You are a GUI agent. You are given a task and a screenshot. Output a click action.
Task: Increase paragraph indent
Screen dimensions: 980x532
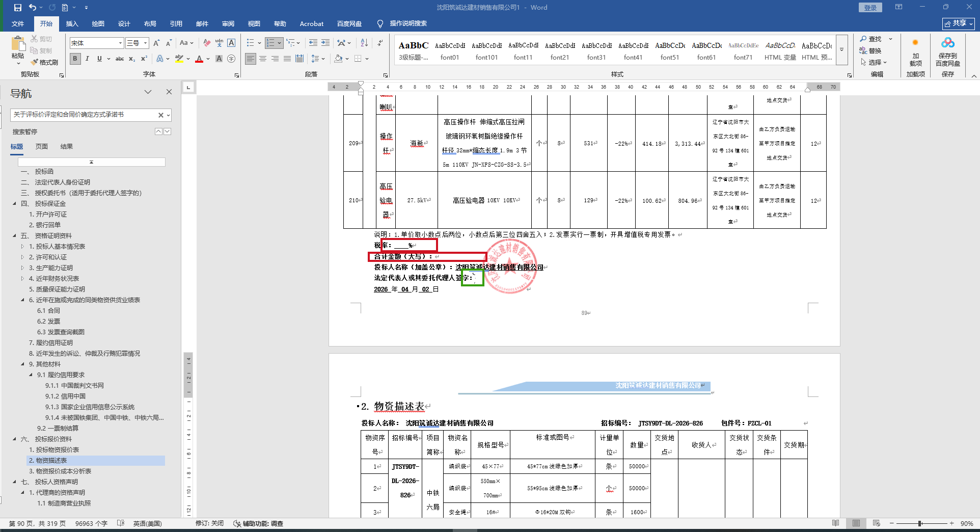click(325, 43)
